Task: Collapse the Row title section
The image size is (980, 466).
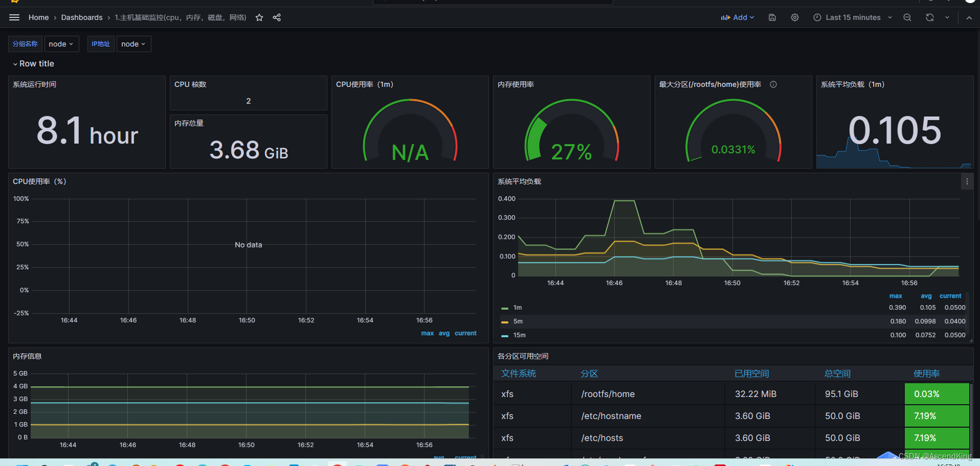Action: tap(33, 63)
